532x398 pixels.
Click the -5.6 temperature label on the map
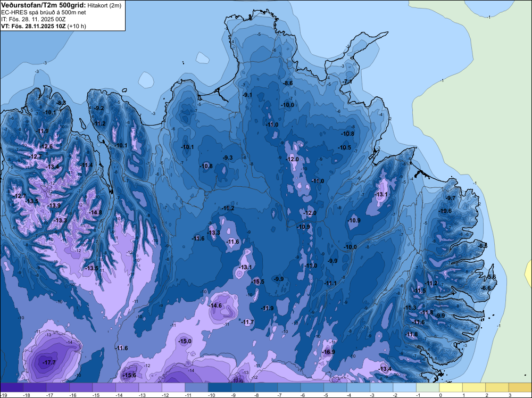491,277
